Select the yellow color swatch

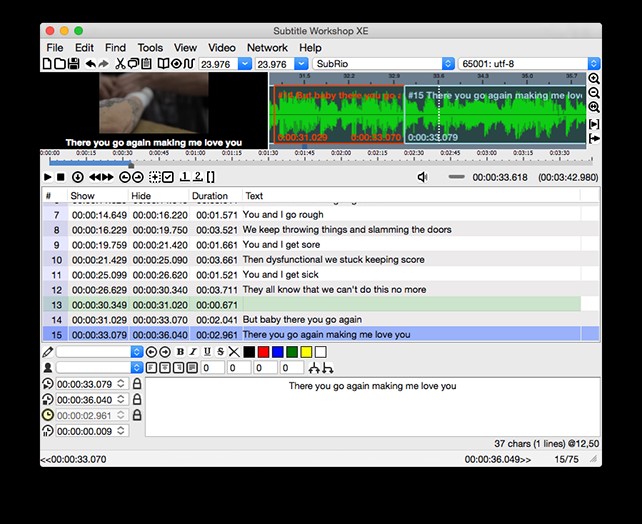click(x=307, y=352)
